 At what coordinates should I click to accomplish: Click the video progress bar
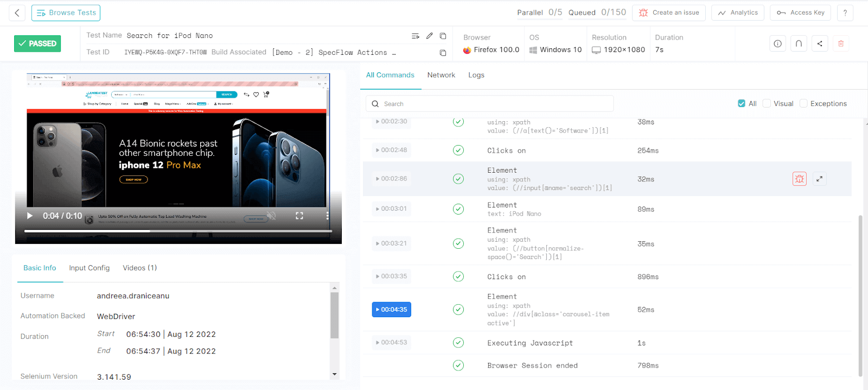178,231
